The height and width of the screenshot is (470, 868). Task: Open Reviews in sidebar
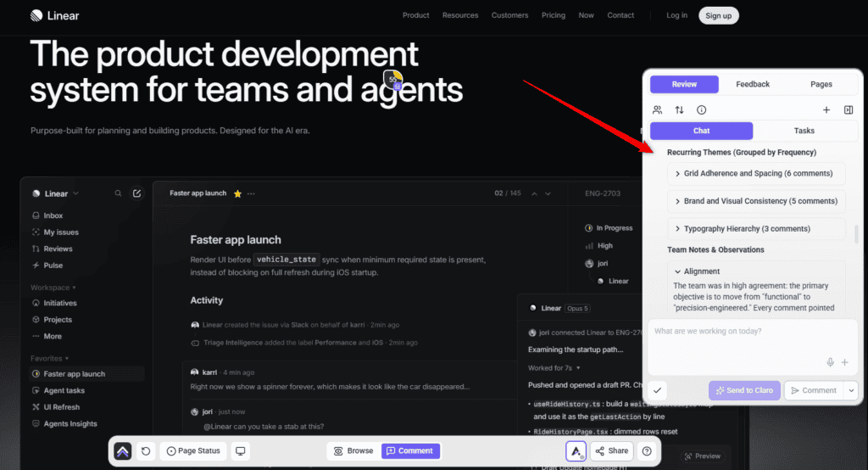pyautogui.click(x=53, y=249)
